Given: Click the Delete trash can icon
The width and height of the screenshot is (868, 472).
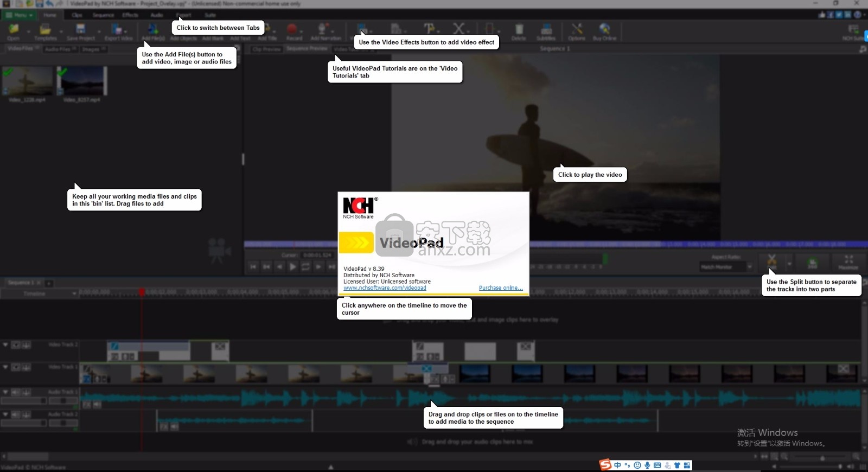Looking at the screenshot, I should 519,29.
